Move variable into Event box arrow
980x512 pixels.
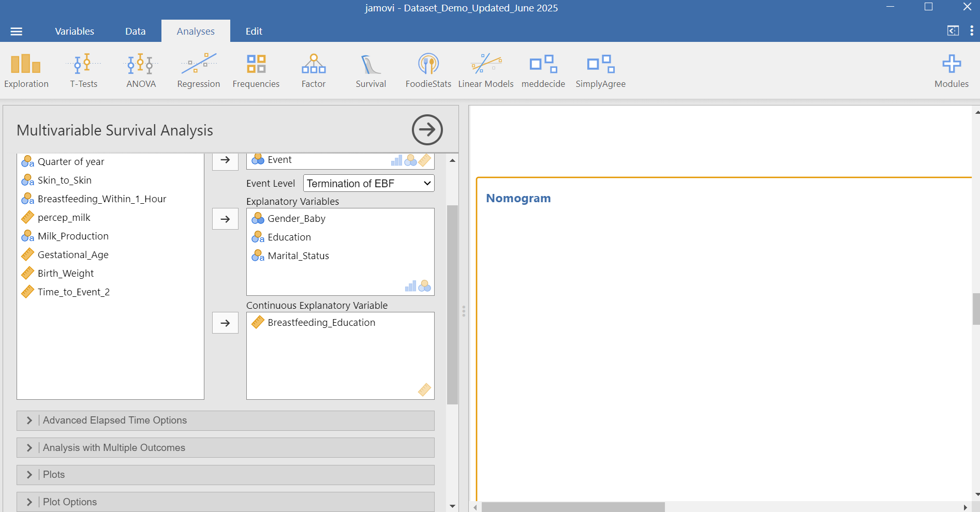click(x=225, y=160)
